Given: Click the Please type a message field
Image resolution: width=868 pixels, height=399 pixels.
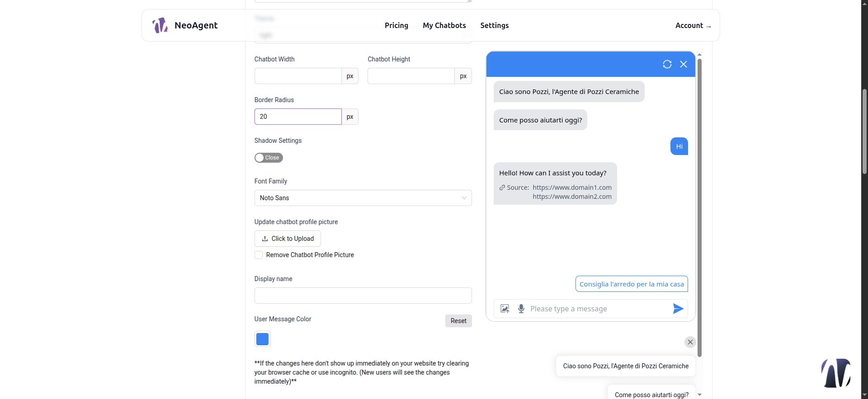Looking at the screenshot, I should (599, 309).
